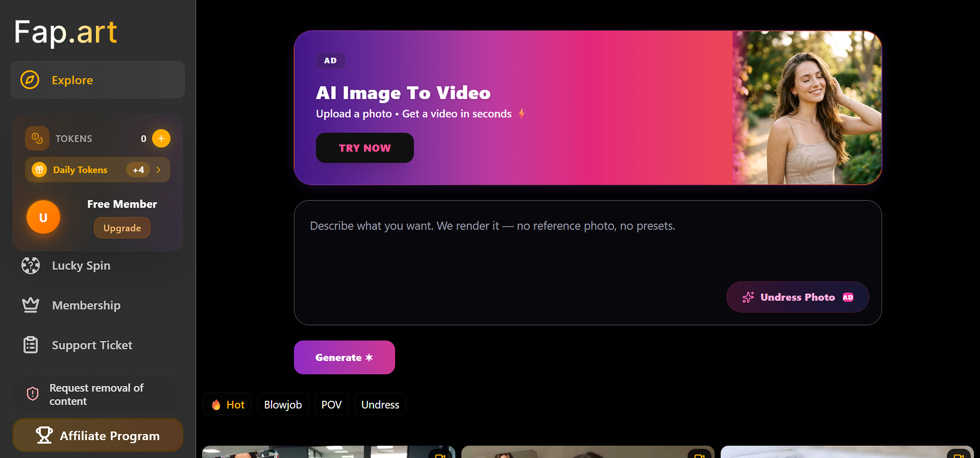Select the Hot category tab

(227, 404)
